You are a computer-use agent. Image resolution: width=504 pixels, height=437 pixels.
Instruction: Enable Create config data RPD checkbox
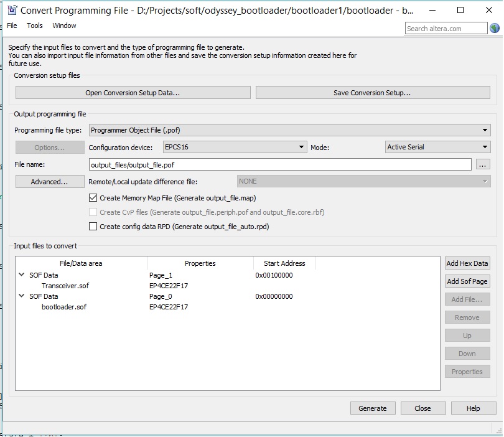click(93, 227)
